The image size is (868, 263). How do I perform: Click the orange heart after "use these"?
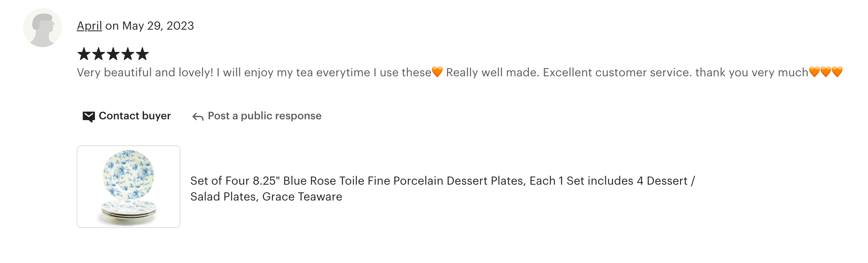pos(437,72)
